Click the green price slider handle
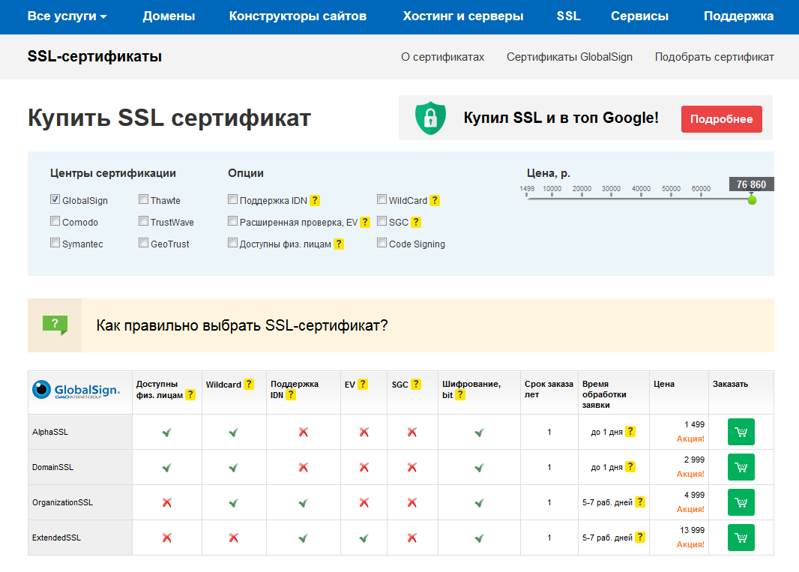This screenshot has width=799, height=572. (x=752, y=200)
